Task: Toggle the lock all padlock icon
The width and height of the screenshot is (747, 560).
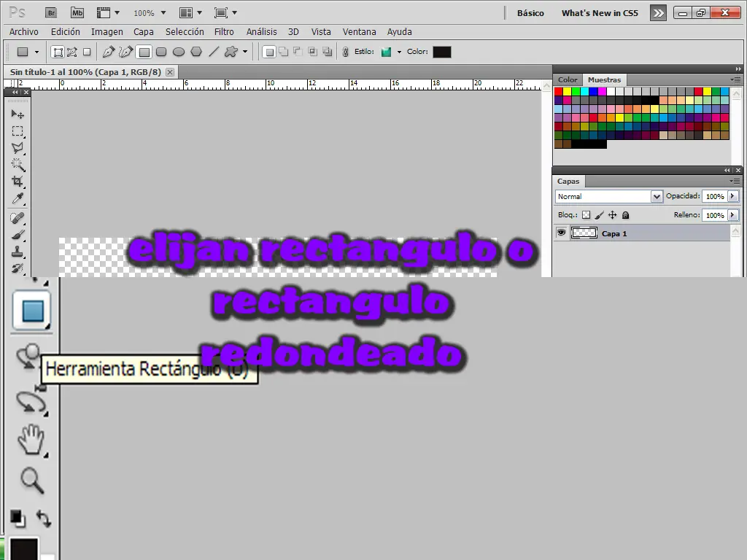Action: [x=625, y=215]
